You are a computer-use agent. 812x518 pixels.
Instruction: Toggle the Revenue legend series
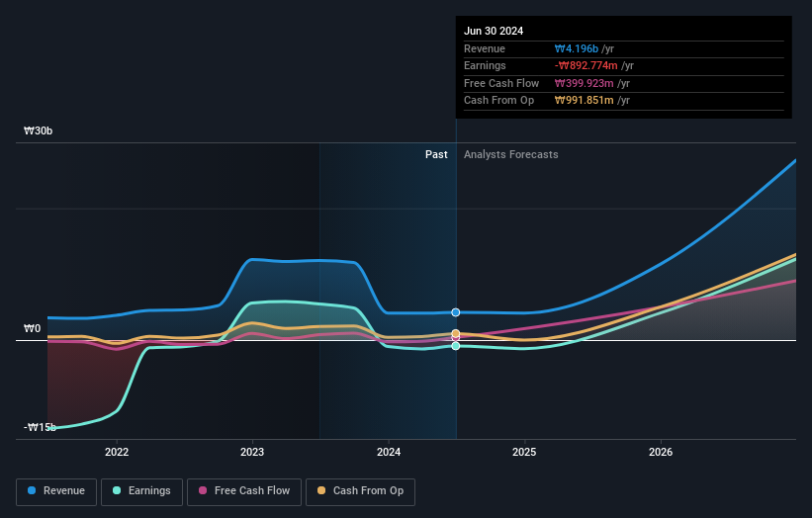click(56, 491)
